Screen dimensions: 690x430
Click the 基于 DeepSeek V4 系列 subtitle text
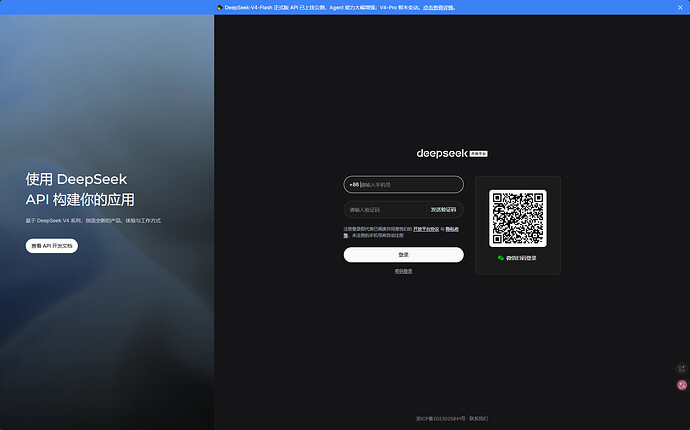(x=93, y=221)
